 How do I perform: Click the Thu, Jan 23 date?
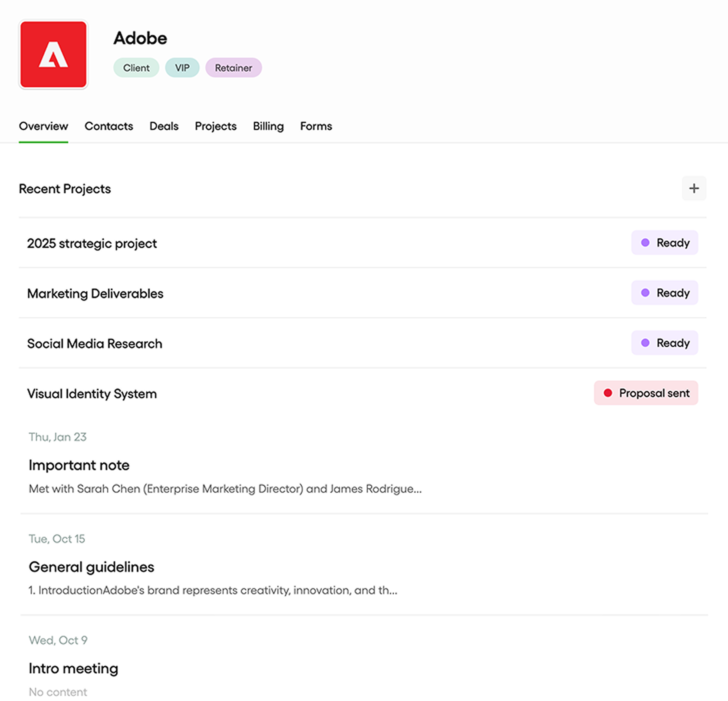(58, 437)
